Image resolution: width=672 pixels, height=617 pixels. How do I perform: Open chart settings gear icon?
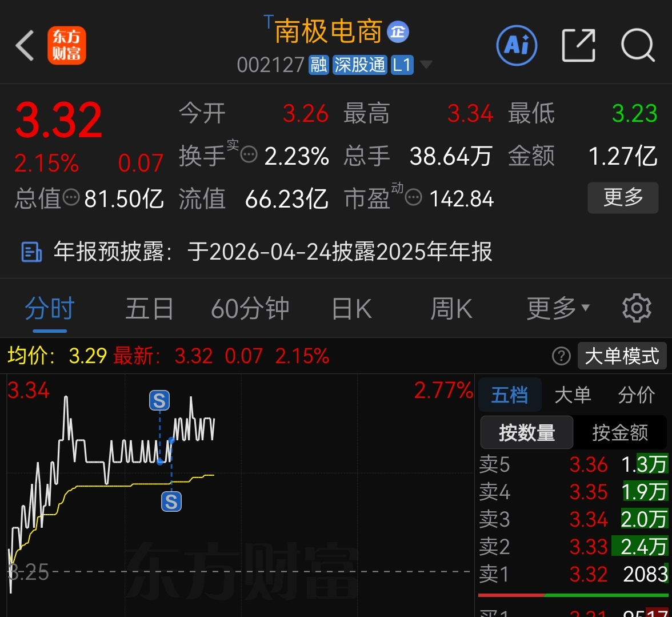point(637,308)
